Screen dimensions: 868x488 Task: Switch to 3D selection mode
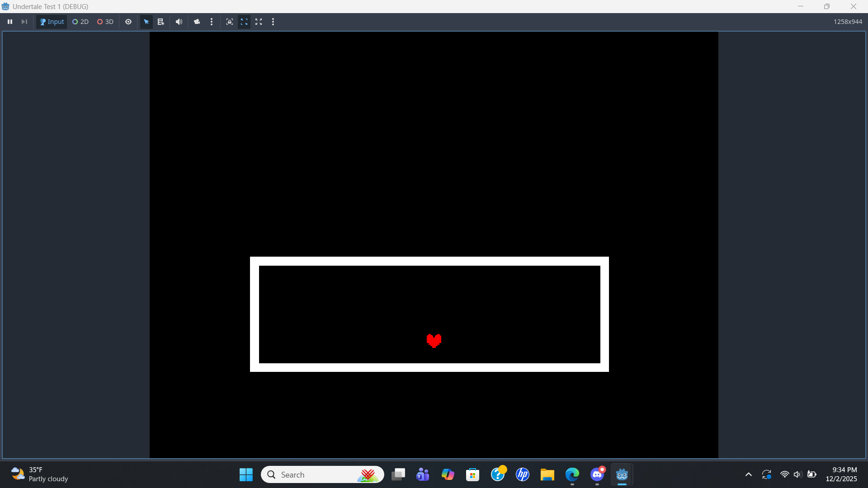pyautogui.click(x=105, y=22)
